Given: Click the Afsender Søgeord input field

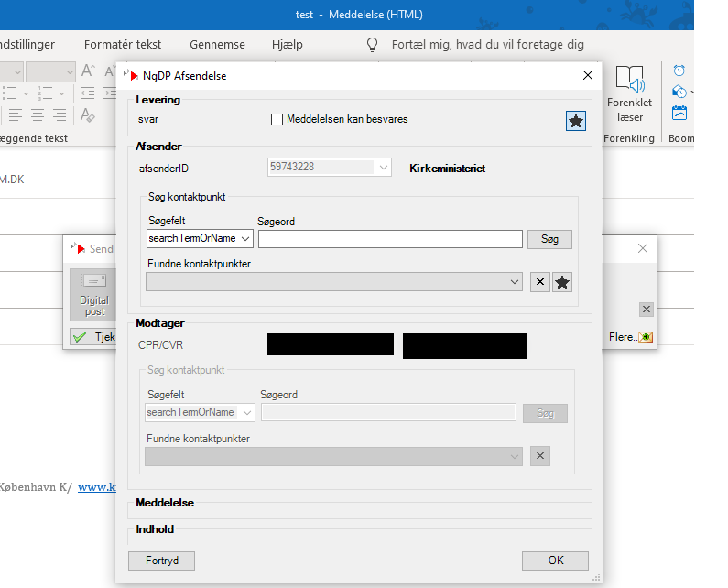Looking at the screenshot, I should pyautogui.click(x=390, y=239).
